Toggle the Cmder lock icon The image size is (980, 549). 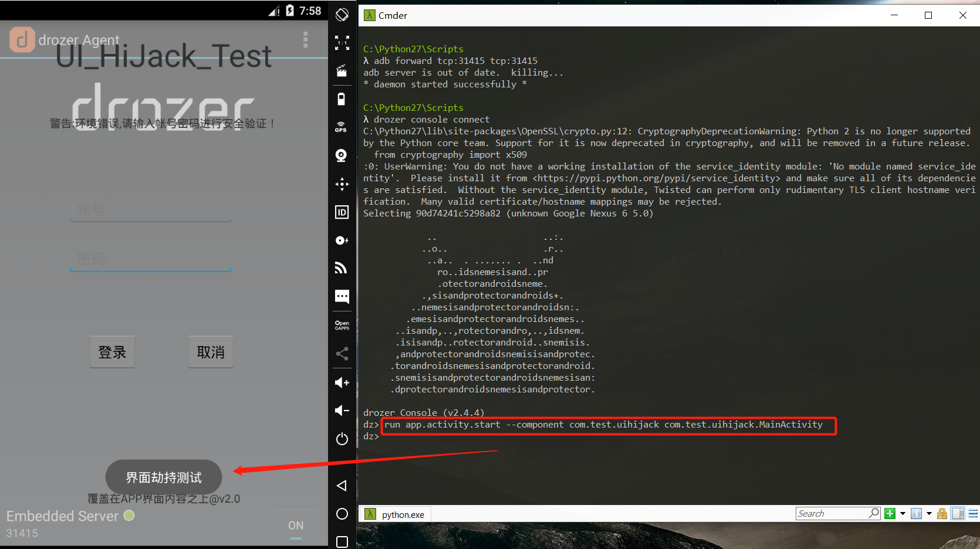pyautogui.click(x=942, y=513)
